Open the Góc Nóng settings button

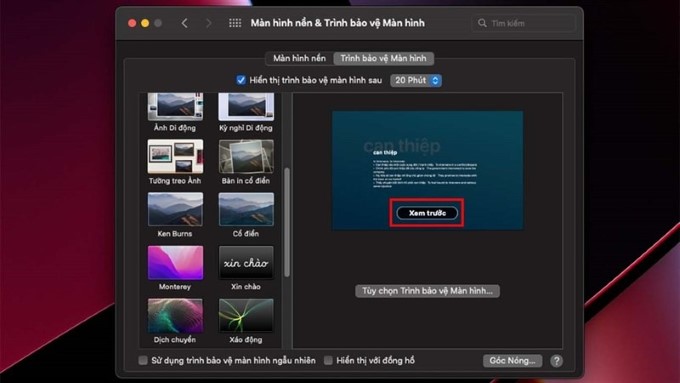(x=512, y=360)
